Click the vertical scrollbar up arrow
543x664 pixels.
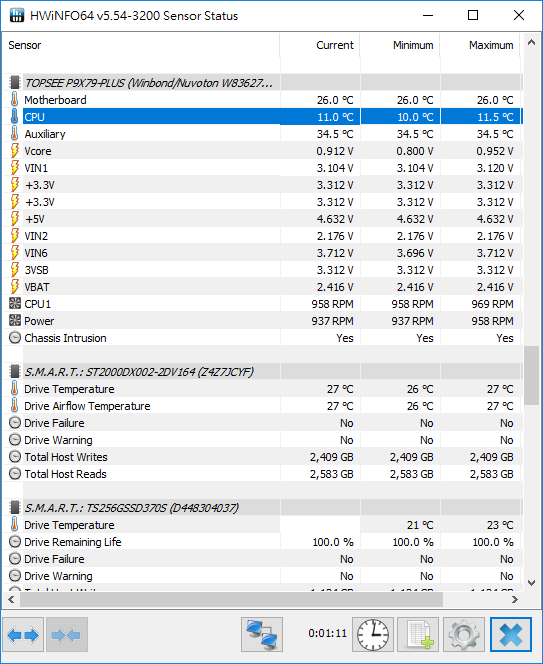pyautogui.click(x=531, y=42)
